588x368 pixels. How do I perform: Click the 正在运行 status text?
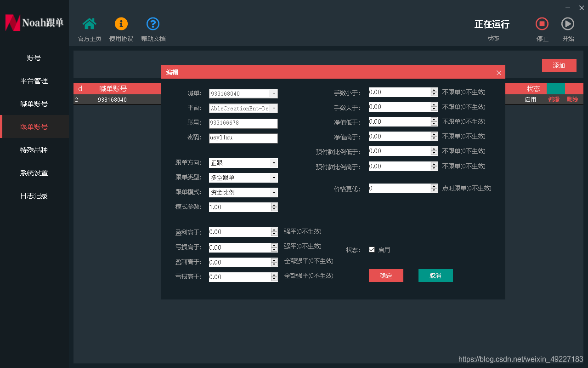[x=492, y=24]
